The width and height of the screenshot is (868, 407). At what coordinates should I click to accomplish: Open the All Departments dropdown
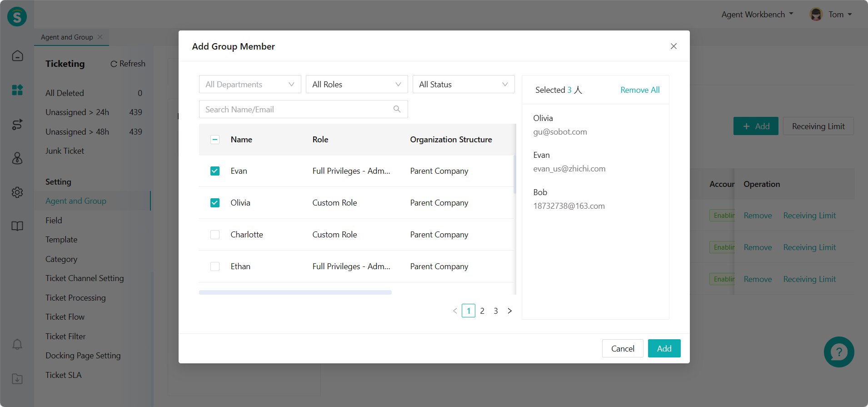point(250,84)
